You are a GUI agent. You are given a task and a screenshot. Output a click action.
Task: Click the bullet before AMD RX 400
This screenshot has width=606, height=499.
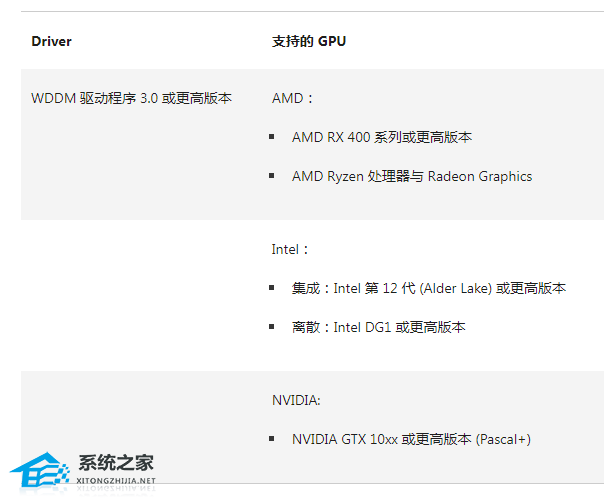272,136
